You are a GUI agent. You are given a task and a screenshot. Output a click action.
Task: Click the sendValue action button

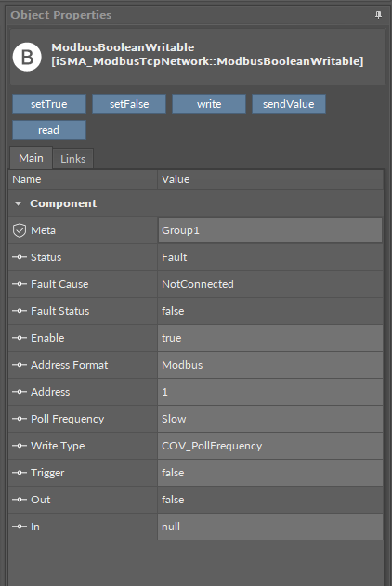[x=289, y=104]
